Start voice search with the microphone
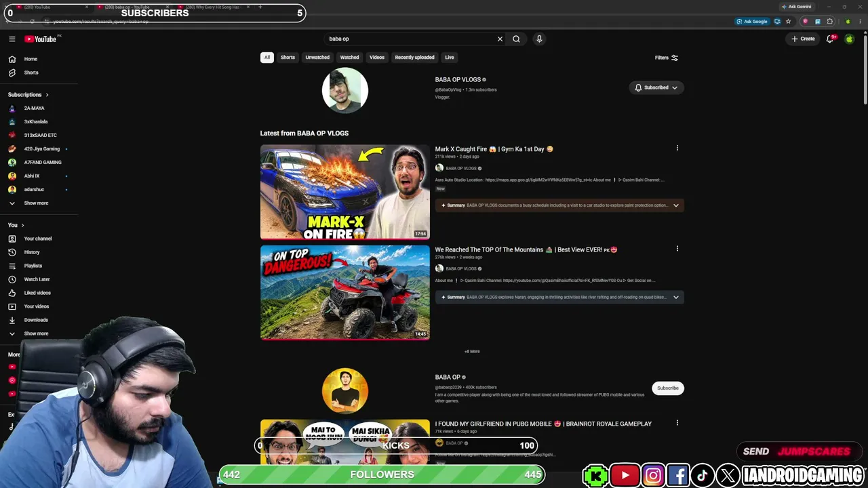The height and width of the screenshot is (488, 868). pyautogui.click(x=539, y=39)
